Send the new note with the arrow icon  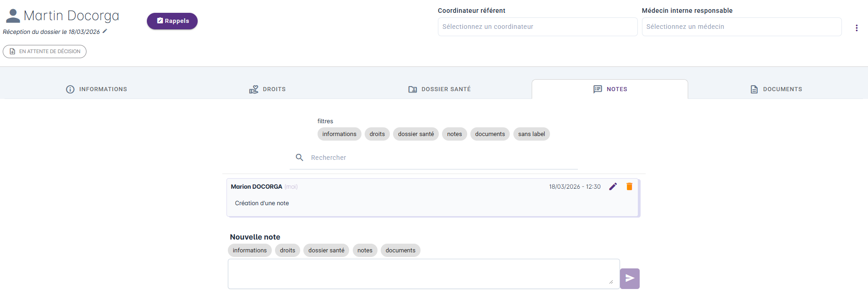click(x=630, y=278)
